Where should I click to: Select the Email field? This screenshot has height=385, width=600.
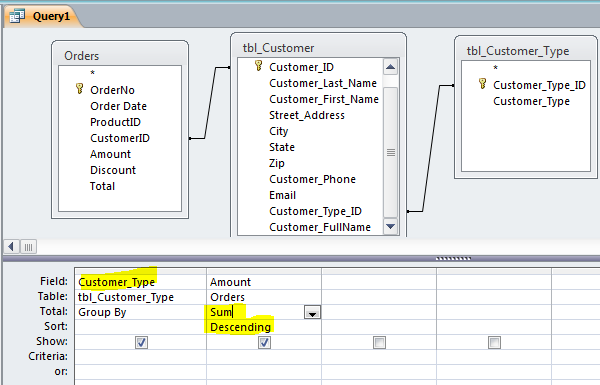pos(282,196)
